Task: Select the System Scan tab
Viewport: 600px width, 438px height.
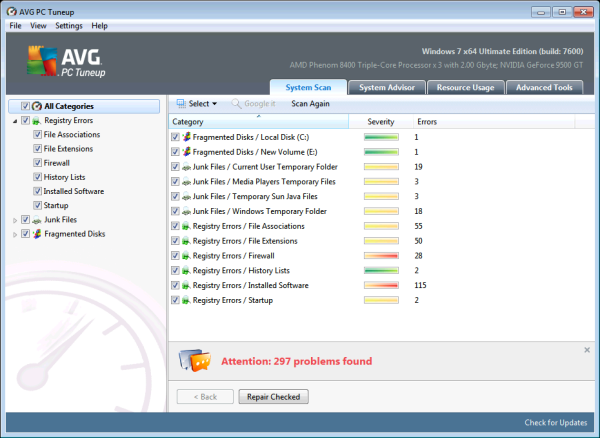Action: (x=308, y=88)
